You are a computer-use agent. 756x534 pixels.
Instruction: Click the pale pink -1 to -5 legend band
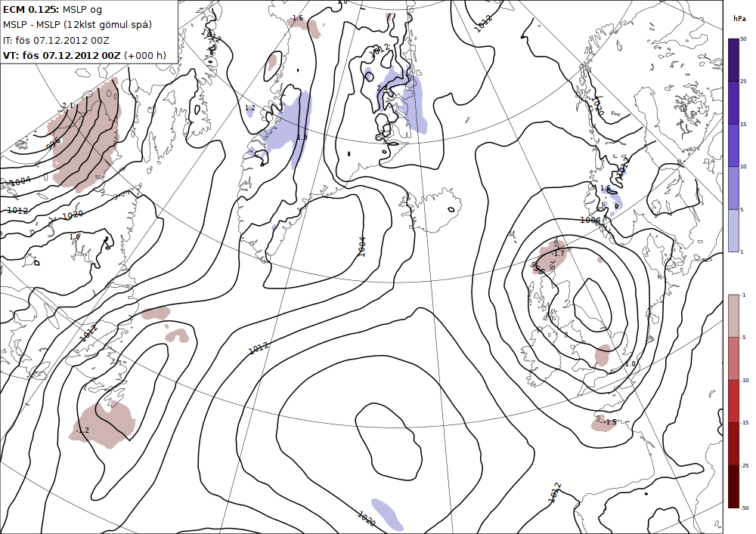(733, 316)
